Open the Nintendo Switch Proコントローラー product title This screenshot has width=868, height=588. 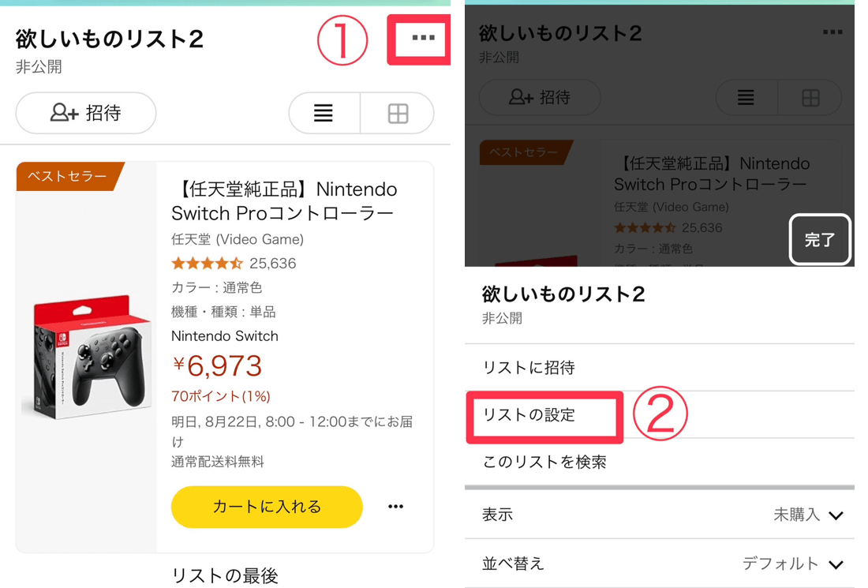point(284,201)
